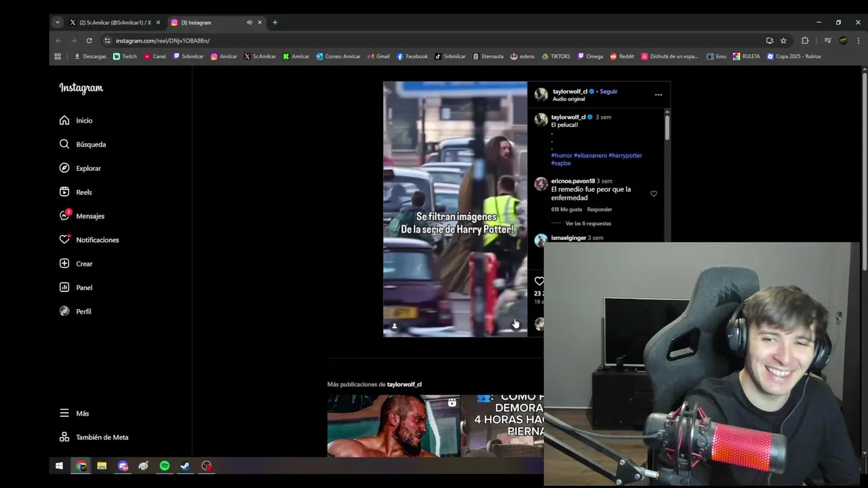Open Discord from taskbar

pyautogui.click(x=123, y=466)
